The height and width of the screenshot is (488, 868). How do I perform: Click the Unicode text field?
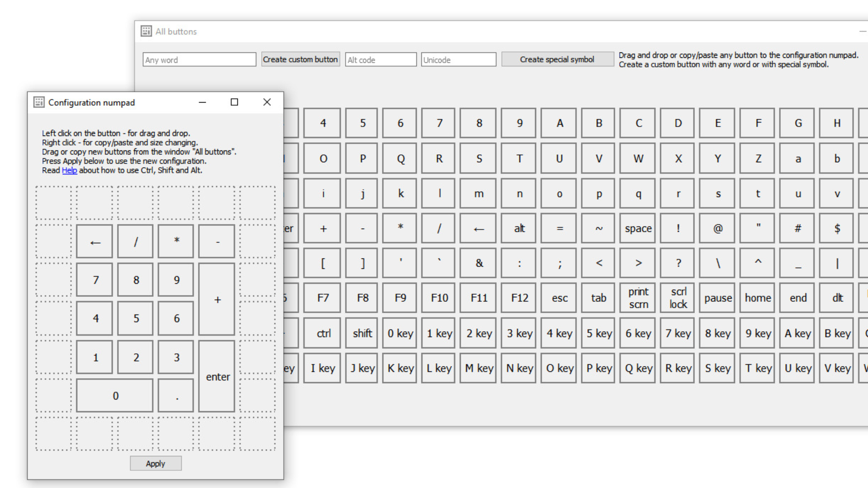click(458, 60)
